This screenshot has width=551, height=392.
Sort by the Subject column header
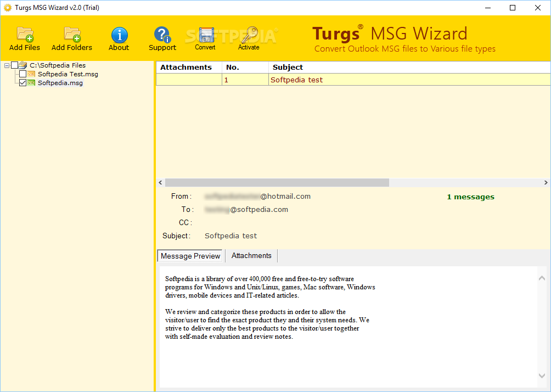point(409,67)
